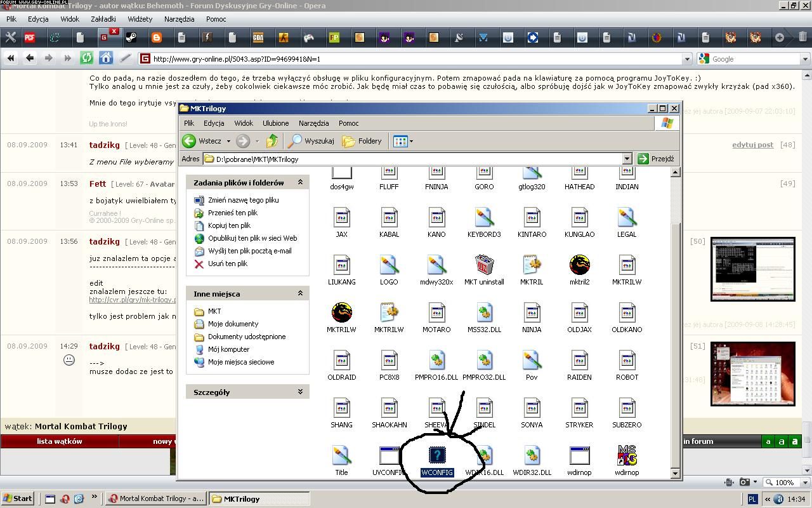Click 'Usuń ten plik' task link
The image size is (812, 508).
(x=227, y=264)
